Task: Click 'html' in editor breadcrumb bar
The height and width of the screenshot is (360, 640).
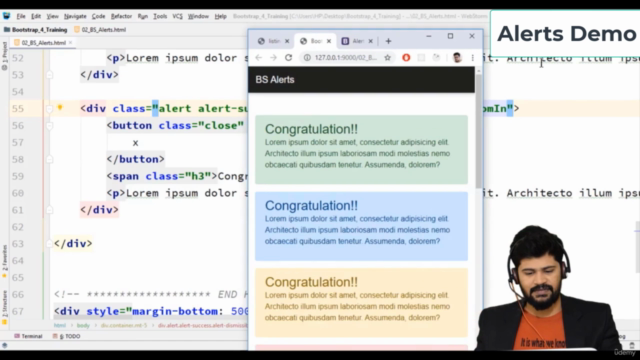Action: 60,325
